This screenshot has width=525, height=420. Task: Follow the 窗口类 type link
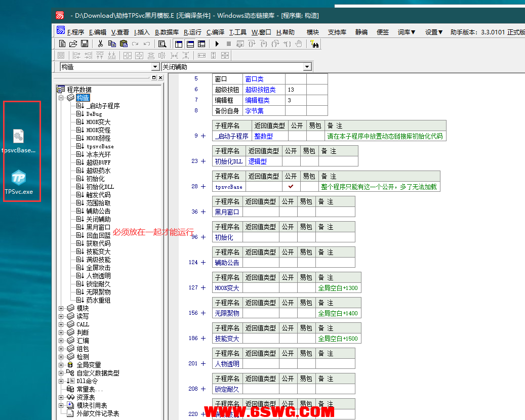(255, 79)
